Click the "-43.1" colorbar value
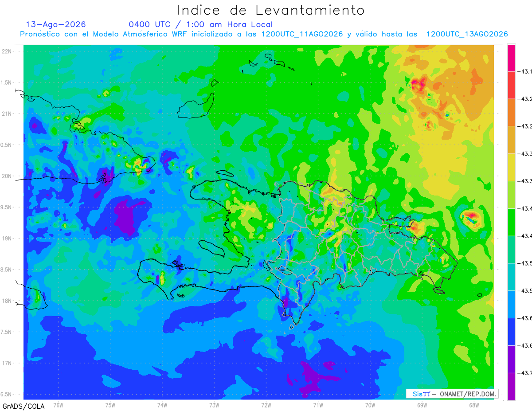532x411 pixels. 525,71
